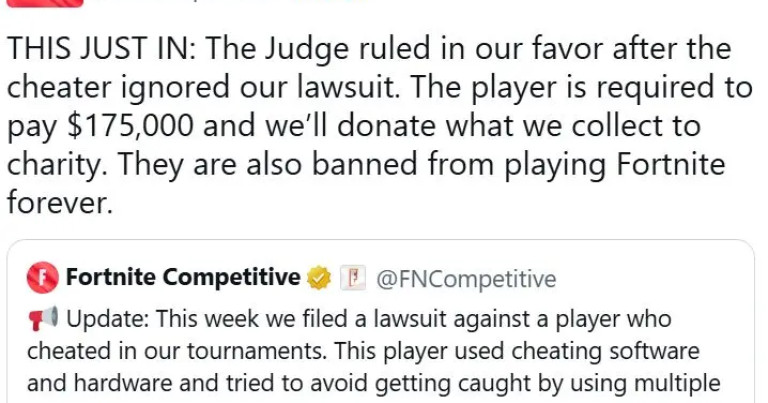Click the partially visible red avatar at top

[52, 3]
